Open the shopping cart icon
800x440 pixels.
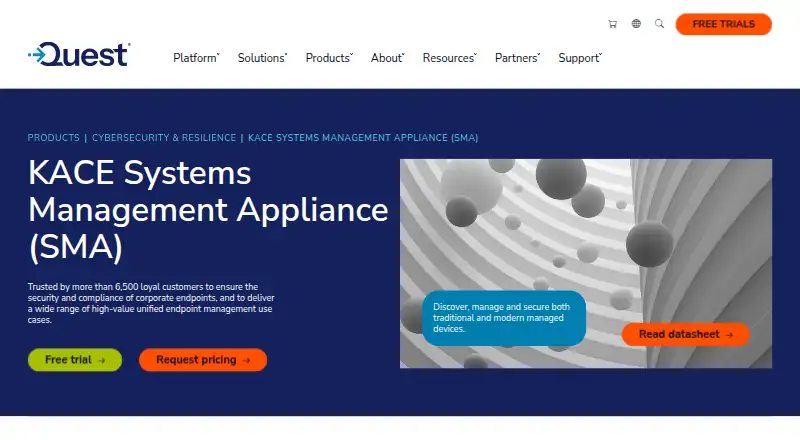pyautogui.click(x=612, y=24)
